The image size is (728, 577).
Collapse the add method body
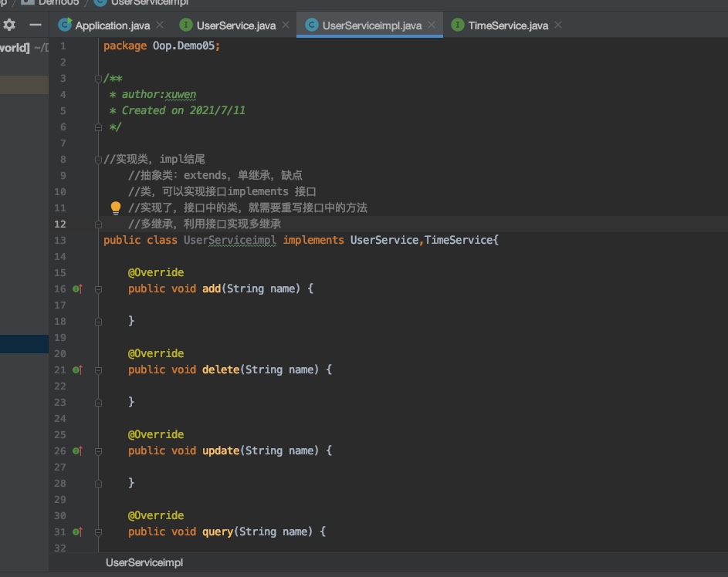[98, 288]
